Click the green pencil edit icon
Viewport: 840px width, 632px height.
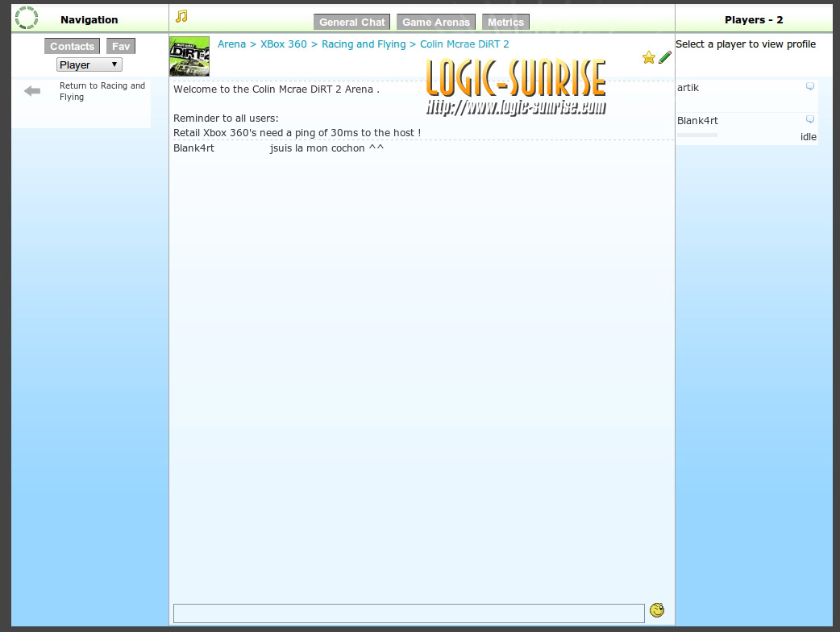[665, 57]
